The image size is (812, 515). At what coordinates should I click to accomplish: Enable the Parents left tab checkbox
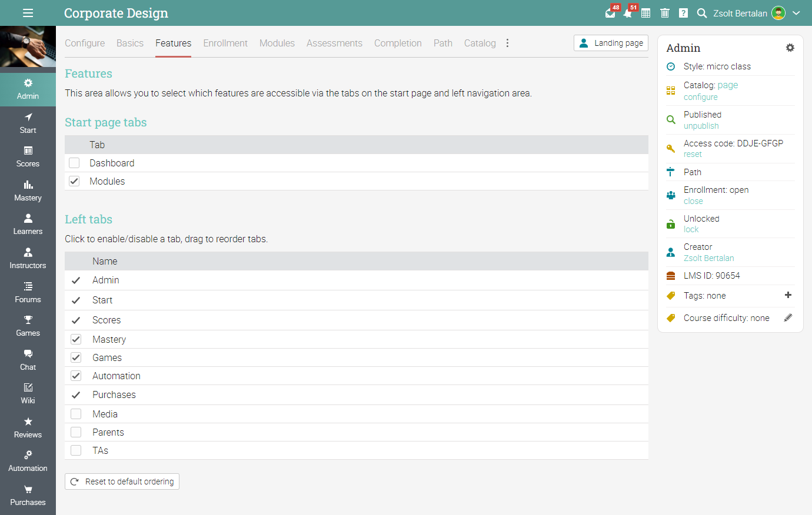pos(76,432)
